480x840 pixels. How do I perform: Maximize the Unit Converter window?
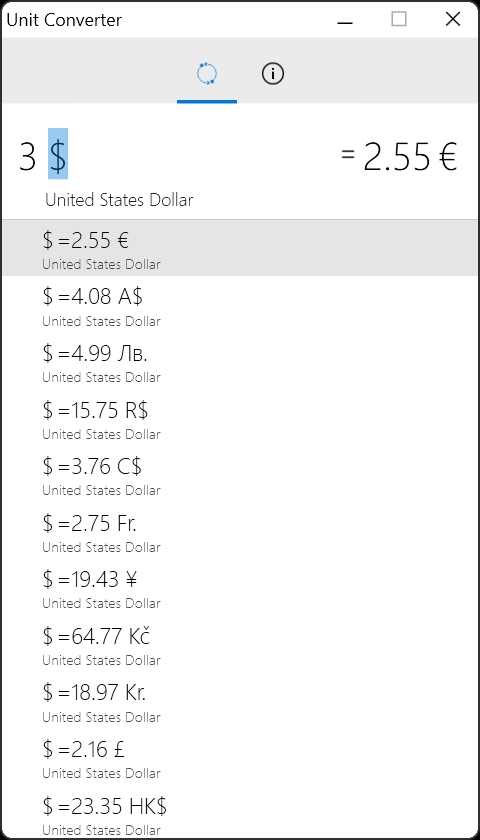[x=399, y=20]
